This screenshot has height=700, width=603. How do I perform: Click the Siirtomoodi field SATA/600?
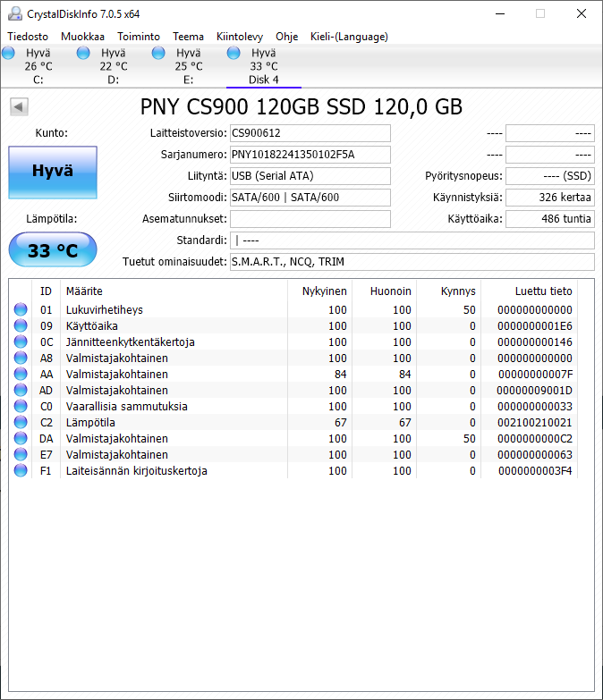[x=310, y=198]
